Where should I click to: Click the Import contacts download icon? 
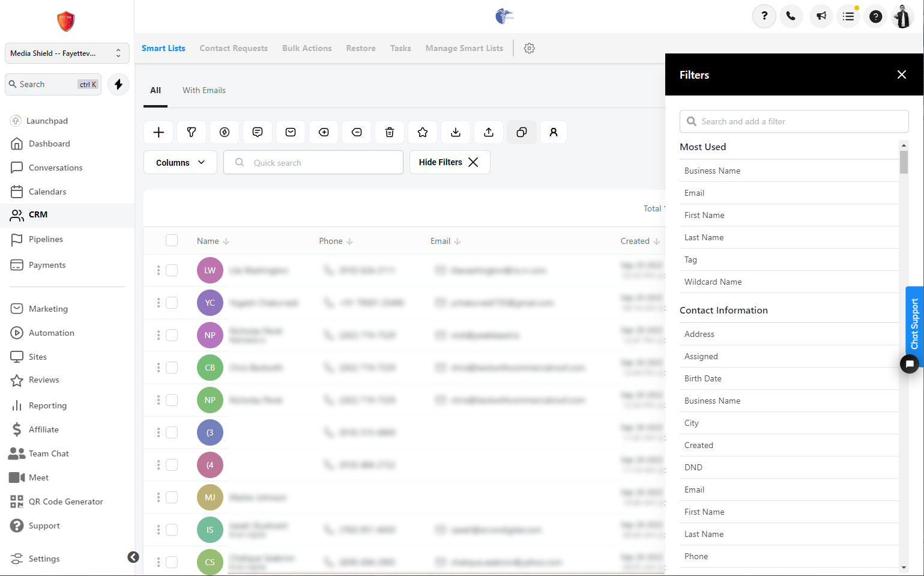point(456,132)
